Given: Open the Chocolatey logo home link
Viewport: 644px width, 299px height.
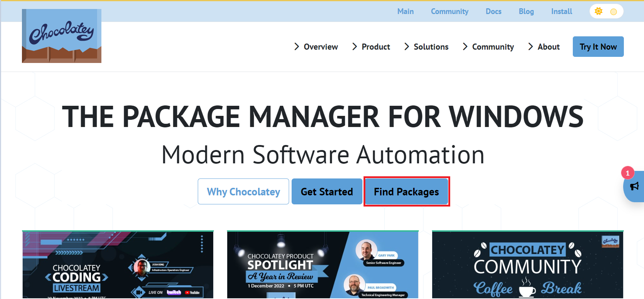Looking at the screenshot, I should (x=61, y=36).
